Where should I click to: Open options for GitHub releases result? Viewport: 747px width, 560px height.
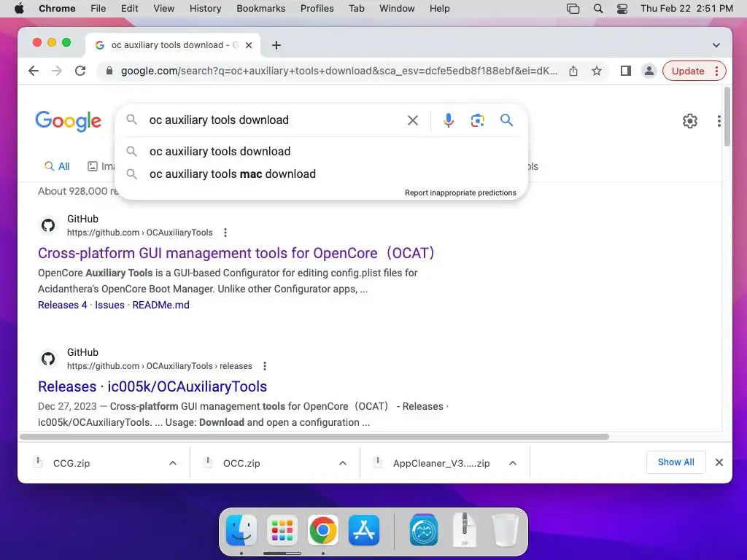(x=265, y=366)
